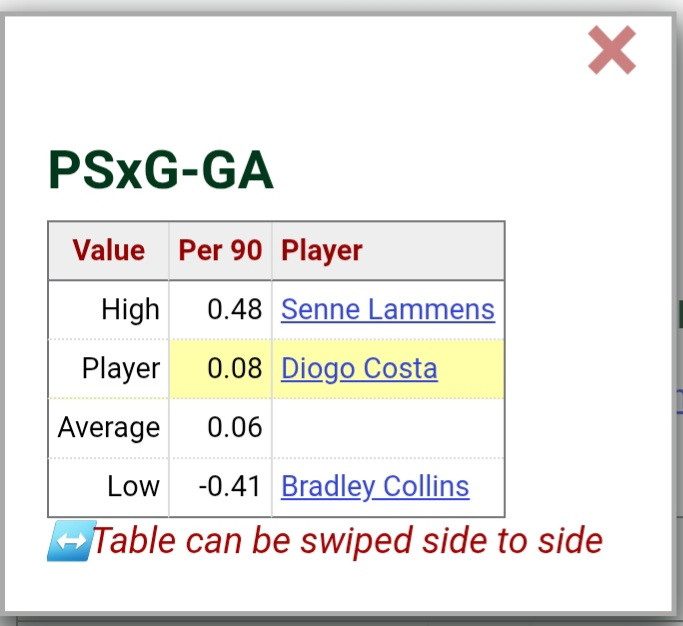Open Senne Lammens player link

(388, 310)
